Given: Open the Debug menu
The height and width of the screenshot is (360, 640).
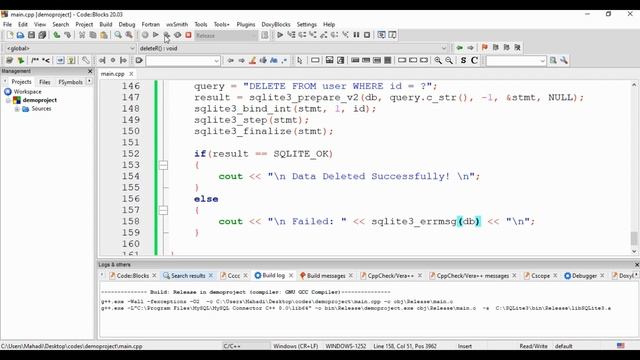Looking at the screenshot, I should [x=127, y=24].
